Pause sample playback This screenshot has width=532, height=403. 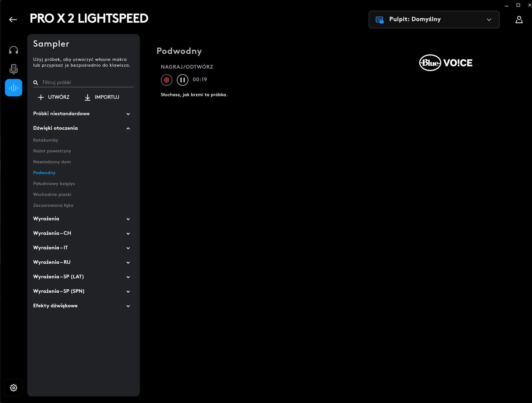[x=182, y=80]
